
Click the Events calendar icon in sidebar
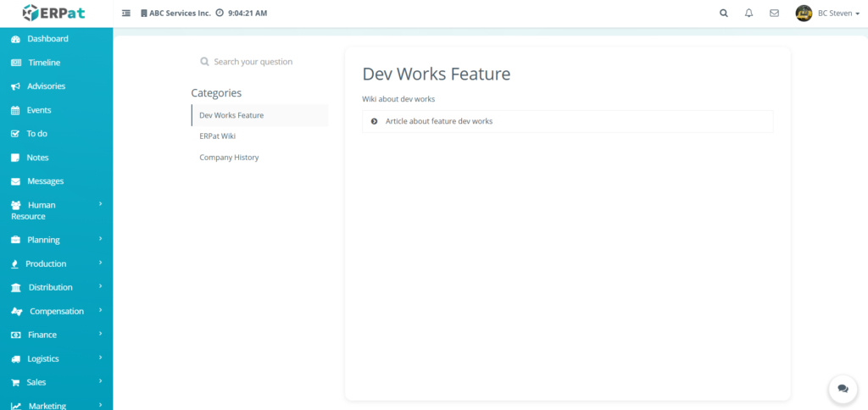tap(16, 110)
